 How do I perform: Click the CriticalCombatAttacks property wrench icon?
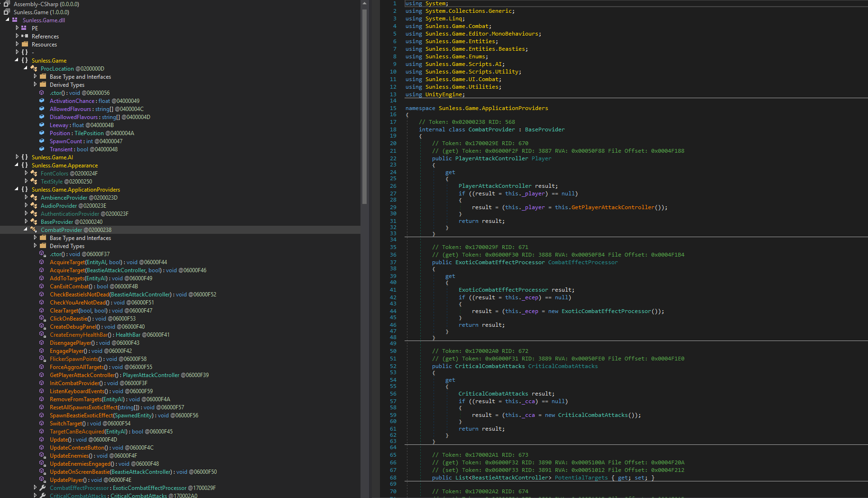pos(43,496)
